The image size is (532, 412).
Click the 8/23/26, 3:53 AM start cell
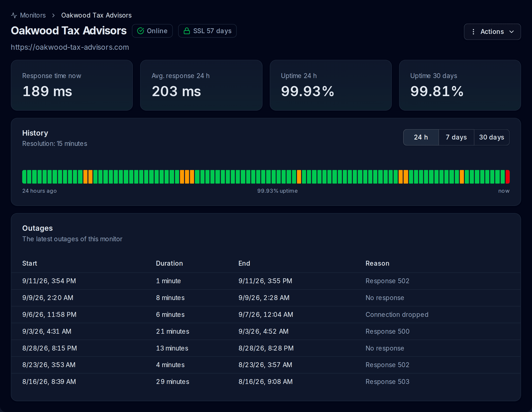click(x=49, y=365)
